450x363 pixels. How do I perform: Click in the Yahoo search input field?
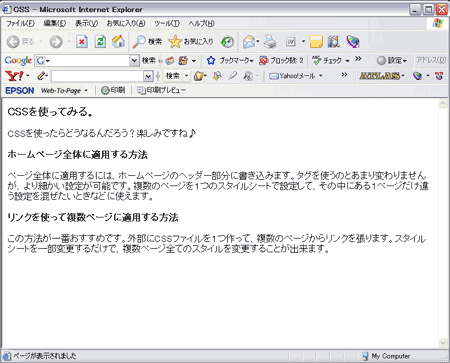(x=98, y=76)
